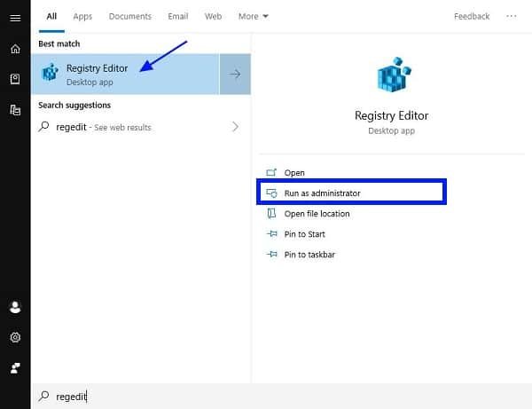532x409 pixels.
Task: Switch to the Email tab
Action: pyautogui.click(x=178, y=16)
